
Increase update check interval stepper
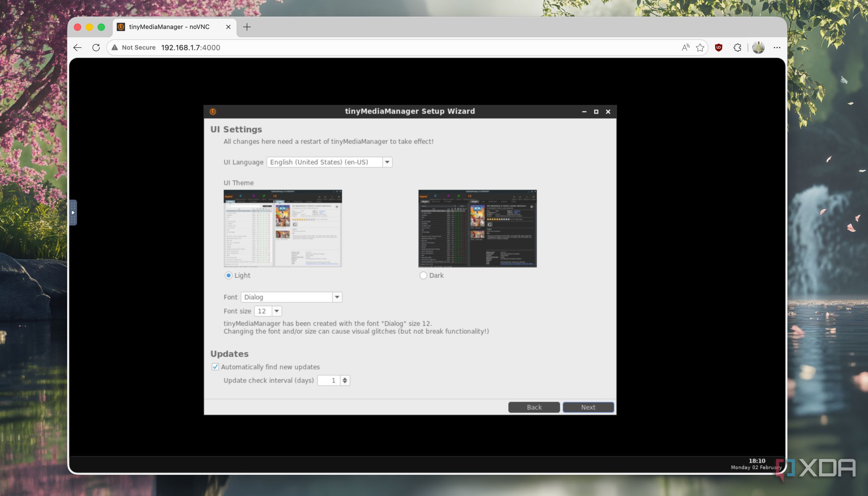pyautogui.click(x=345, y=378)
